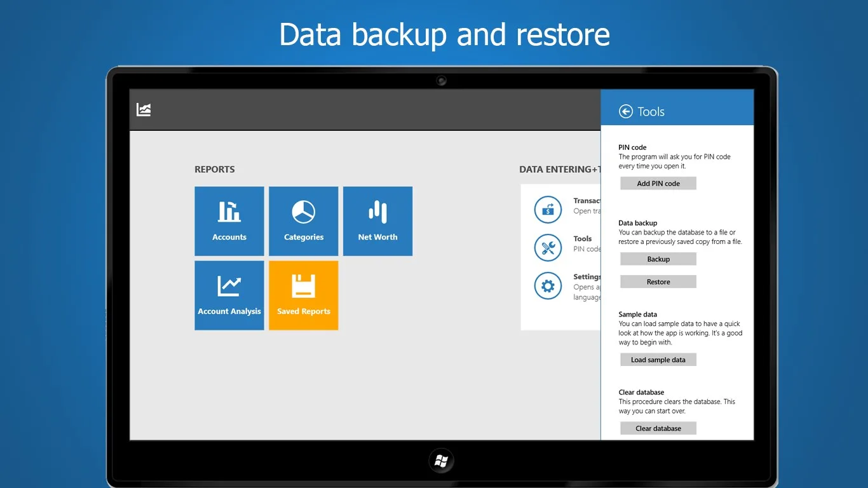Click the Add PIN code button

[x=658, y=184]
